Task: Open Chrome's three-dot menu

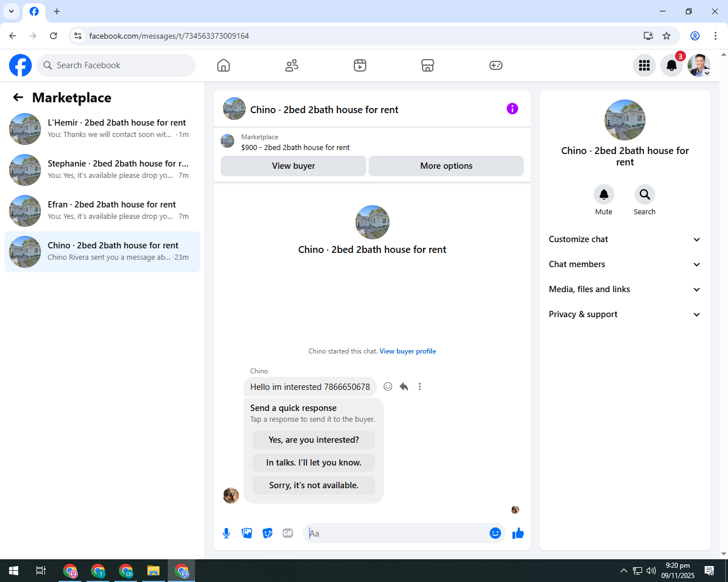Action: (715, 36)
